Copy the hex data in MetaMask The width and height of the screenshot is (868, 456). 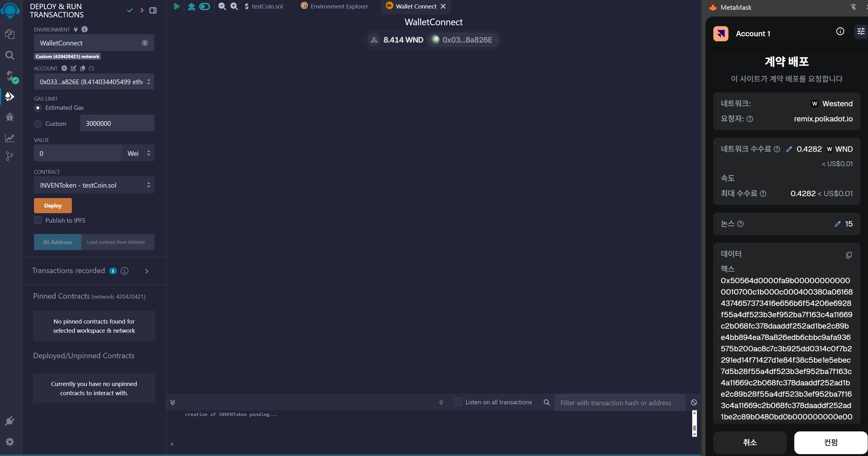coord(848,255)
